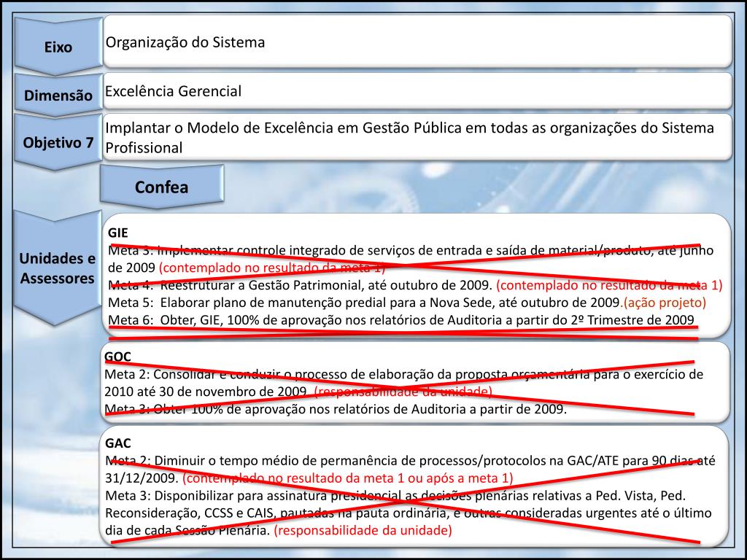Click the text 'Excelência Gerencial'
747x560 pixels.
173,91
